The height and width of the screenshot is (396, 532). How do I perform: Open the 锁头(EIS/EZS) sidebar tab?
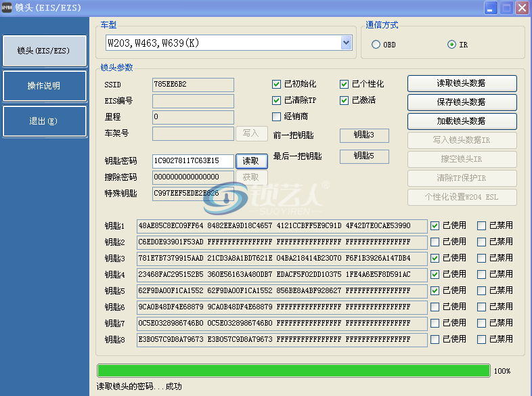point(45,51)
